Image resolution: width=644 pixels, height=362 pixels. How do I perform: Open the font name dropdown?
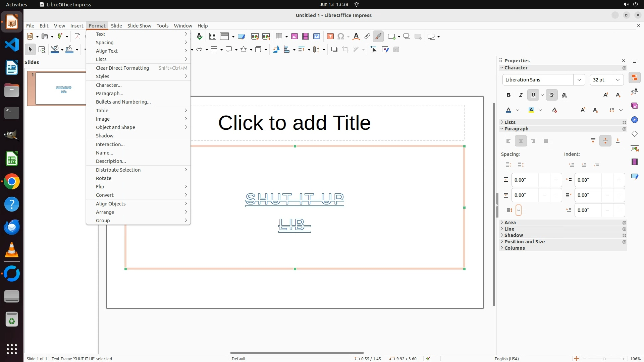579,80
